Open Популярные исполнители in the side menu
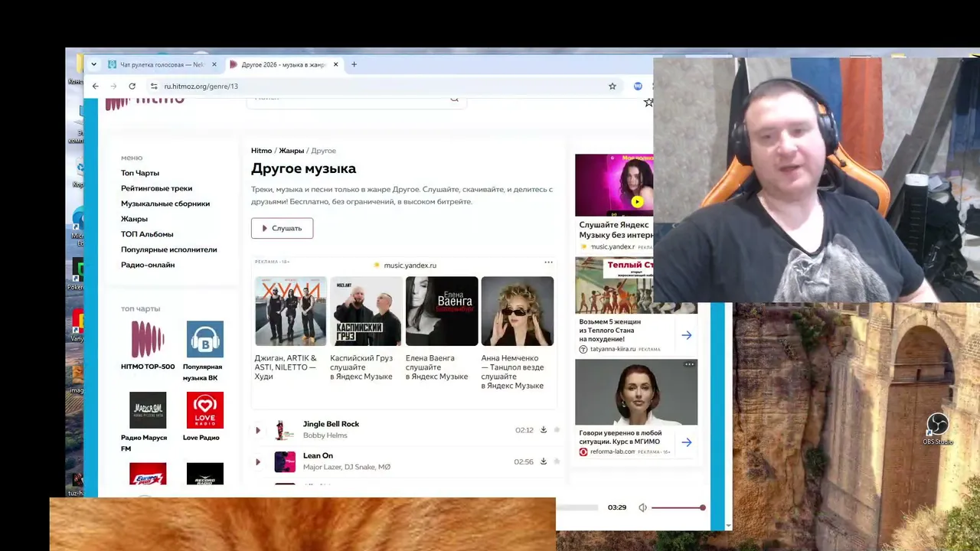Viewport: 980px width, 551px height. click(x=168, y=249)
